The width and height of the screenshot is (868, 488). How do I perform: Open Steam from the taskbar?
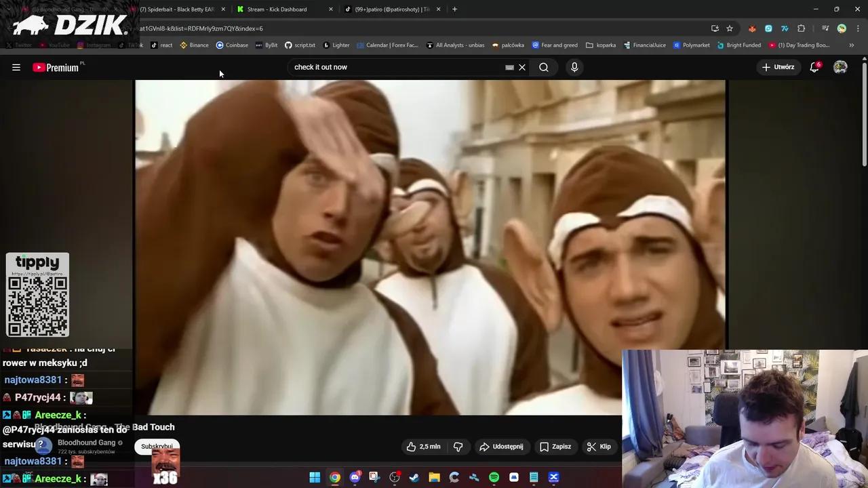click(414, 477)
